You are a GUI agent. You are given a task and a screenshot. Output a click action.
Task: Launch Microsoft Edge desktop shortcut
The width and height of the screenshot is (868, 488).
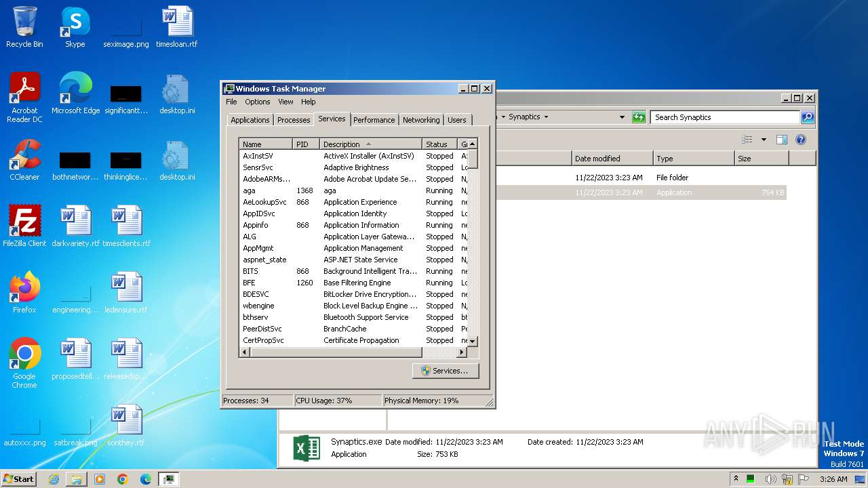pos(75,94)
